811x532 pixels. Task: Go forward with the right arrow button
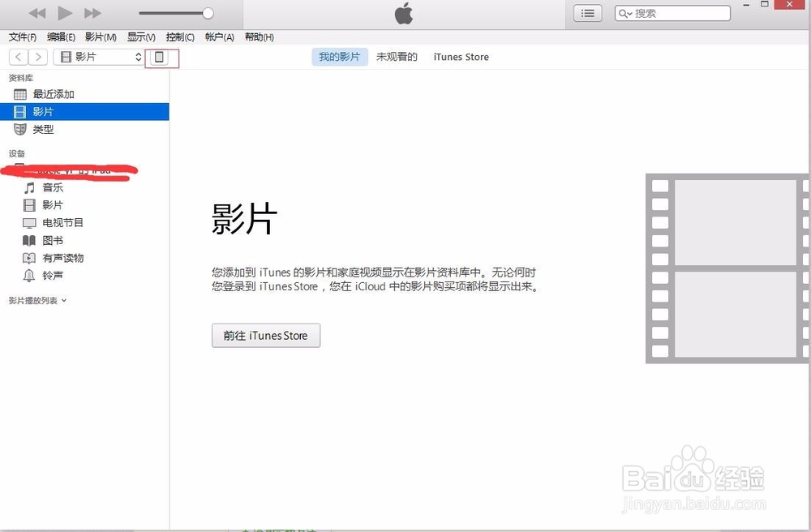click(x=38, y=57)
